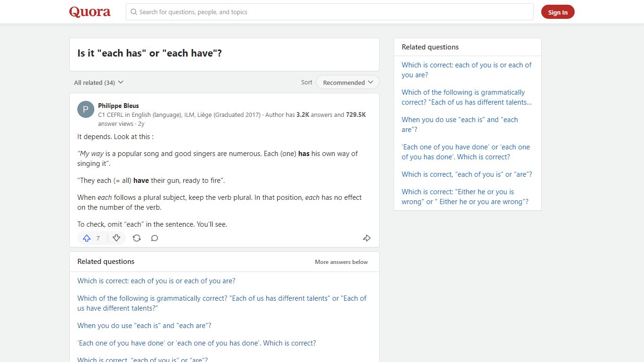Open sidebar question 'When you do use each is and each are?'
The image size is (644, 362).
tap(460, 124)
